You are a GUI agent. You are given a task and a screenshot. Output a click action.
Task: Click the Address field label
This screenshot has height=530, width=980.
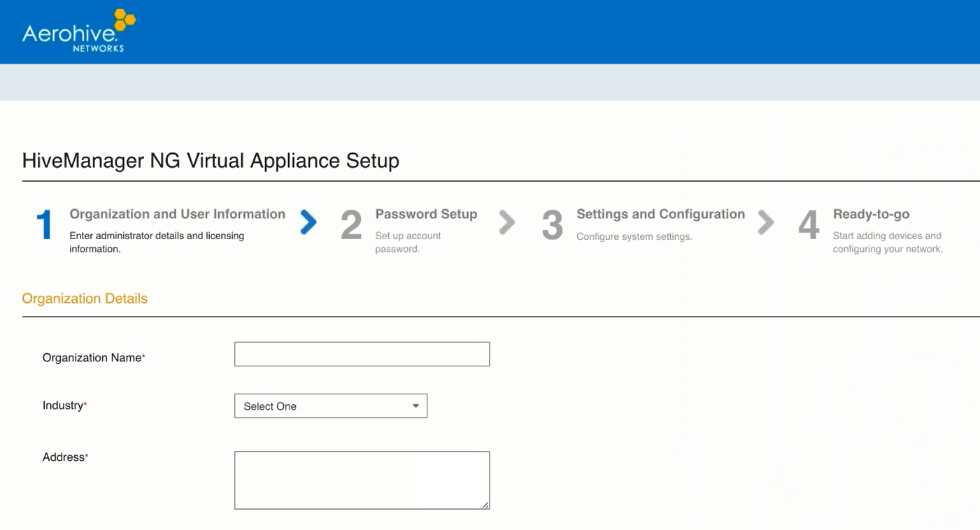(x=63, y=457)
